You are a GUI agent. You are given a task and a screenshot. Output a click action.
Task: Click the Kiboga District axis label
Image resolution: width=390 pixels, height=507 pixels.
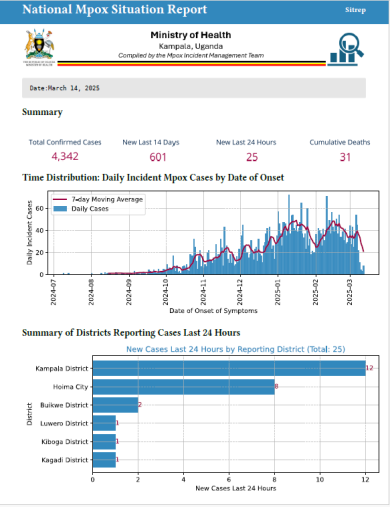pos(65,442)
